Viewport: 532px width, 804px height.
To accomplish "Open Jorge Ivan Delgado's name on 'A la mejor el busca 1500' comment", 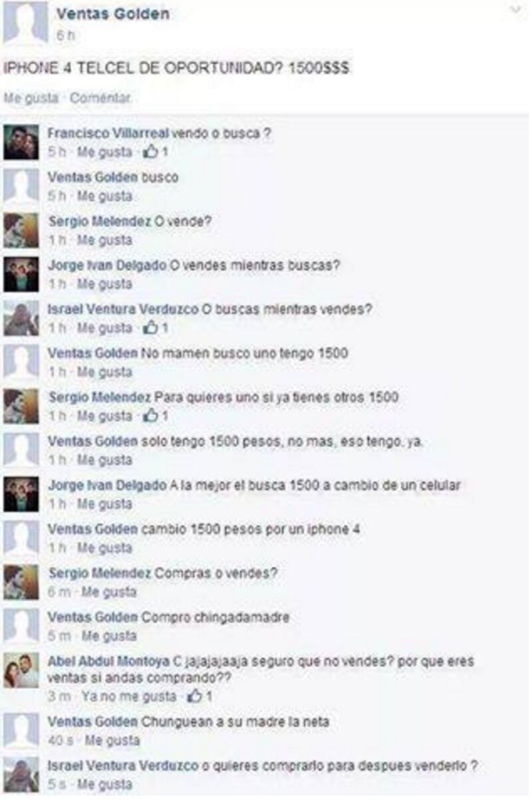I will pyautogui.click(x=107, y=485).
